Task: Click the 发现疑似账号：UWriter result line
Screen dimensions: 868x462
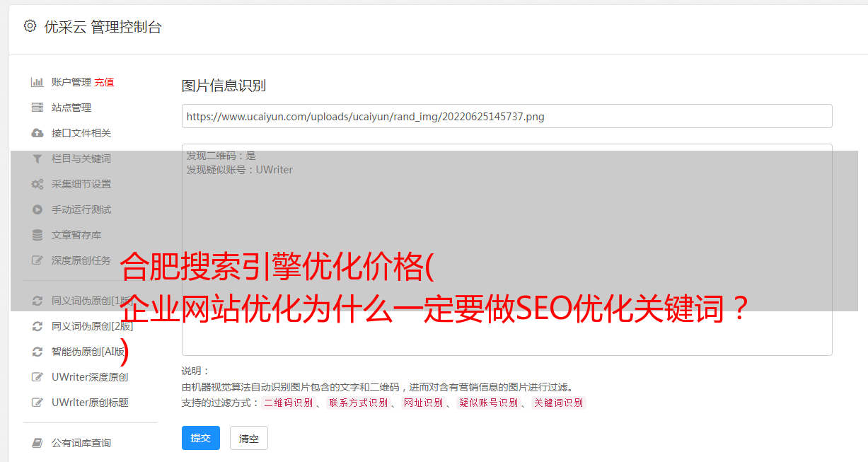Action: tap(240, 170)
